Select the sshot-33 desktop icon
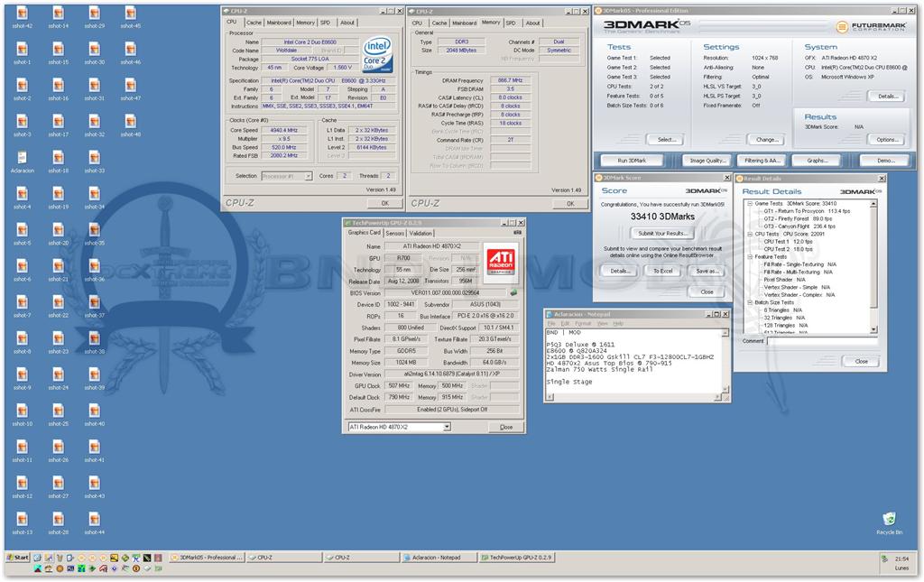This screenshot has width=924, height=582. [x=94, y=162]
